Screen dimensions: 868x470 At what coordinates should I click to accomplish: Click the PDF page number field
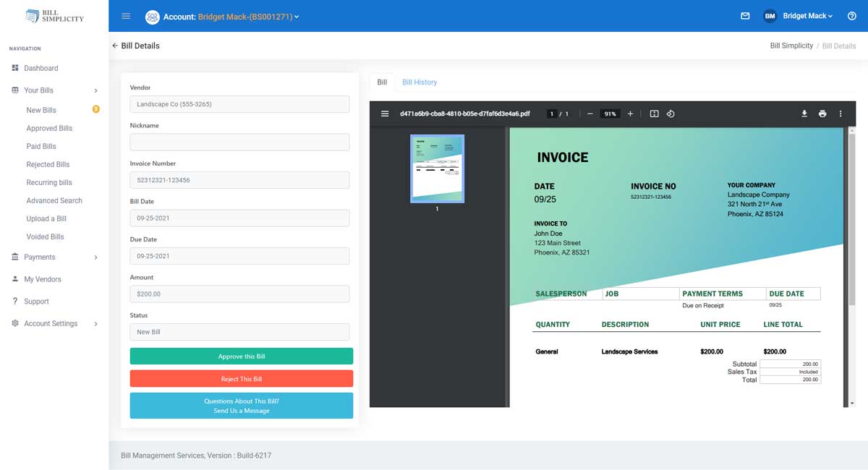pyautogui.click(x=552, y=114)
